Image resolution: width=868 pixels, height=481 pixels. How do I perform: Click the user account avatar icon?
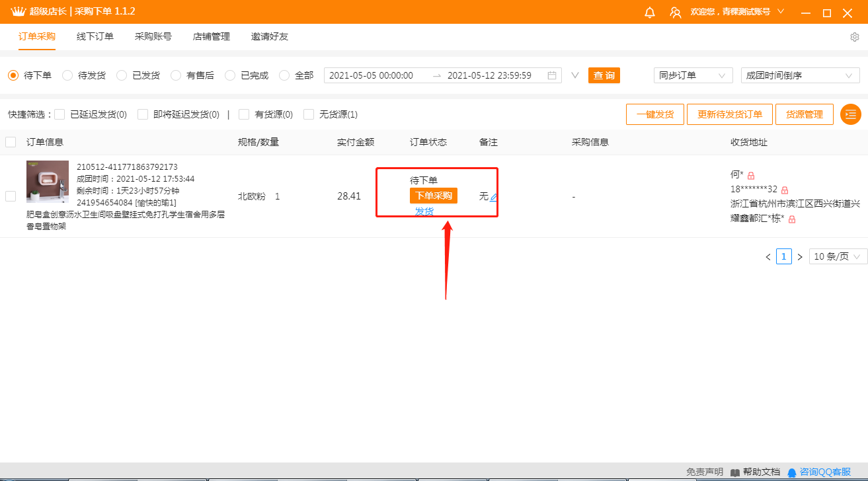(x=675, y=13)
